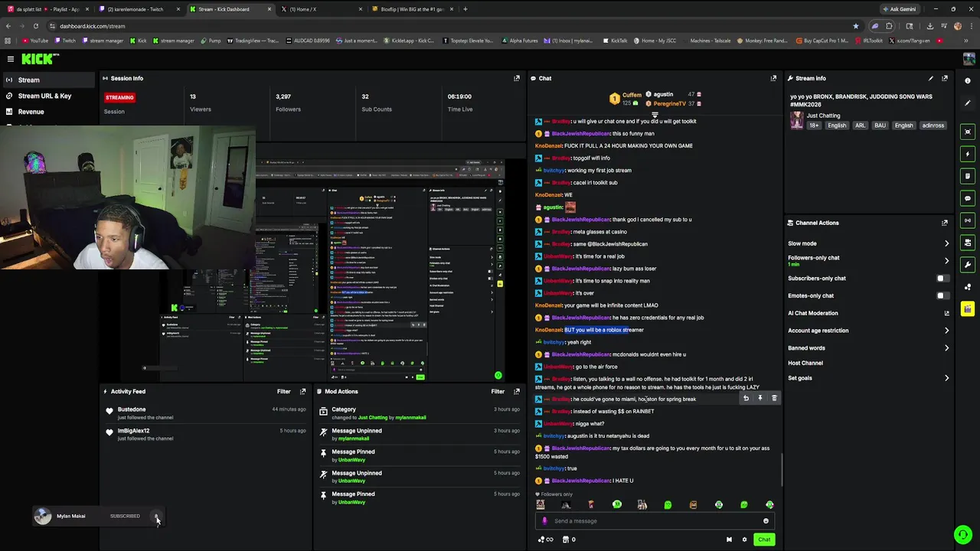Open Stream URL & Key menu item
The height and width of the screenshot is (551, 980).
pos(47,96)
